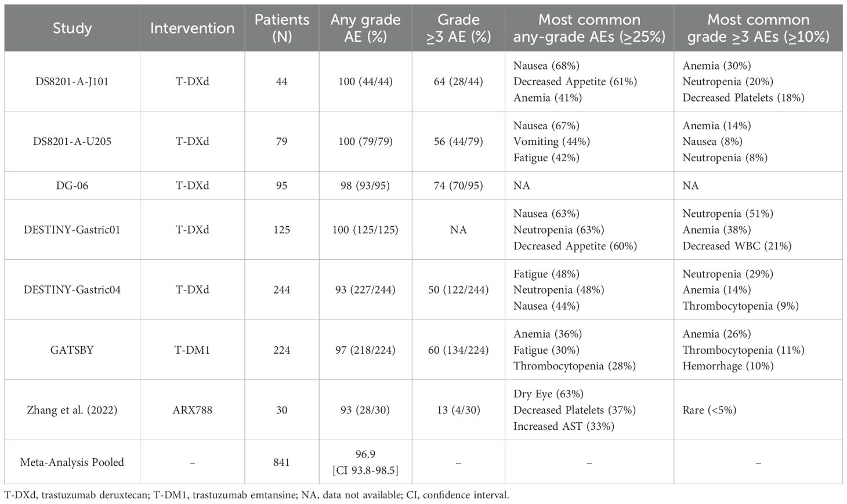
Task: Click the GATSBY study name
Action: 72,350
